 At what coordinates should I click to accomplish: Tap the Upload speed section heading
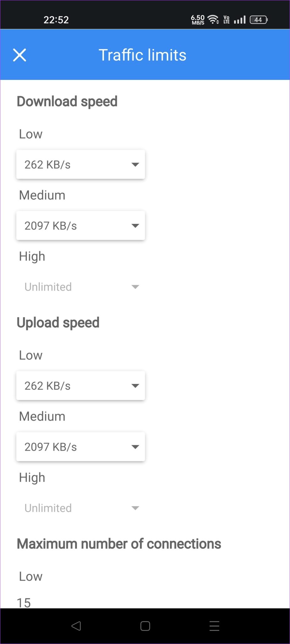pos(58,323)
